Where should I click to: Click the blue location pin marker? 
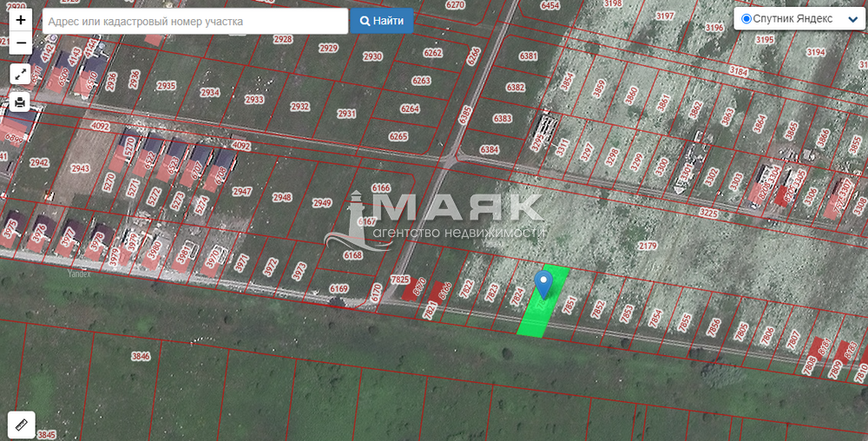(543, 285)
